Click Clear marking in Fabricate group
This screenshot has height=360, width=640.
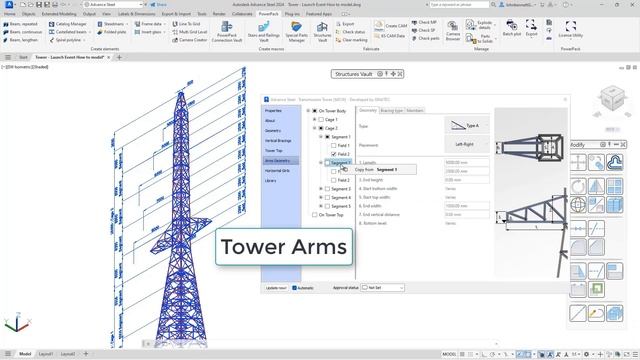(x=352, y=40)
